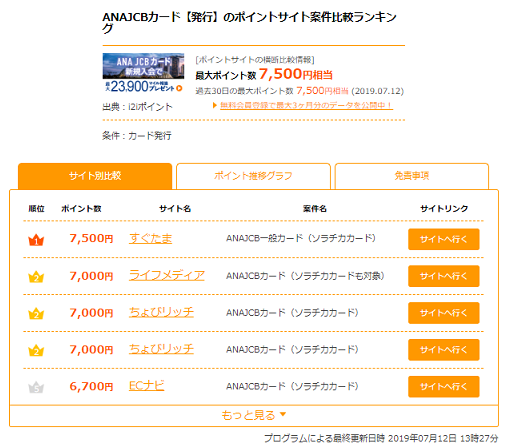Click the 最大ポイント数 7,500円相当 text

click(264, 74)
